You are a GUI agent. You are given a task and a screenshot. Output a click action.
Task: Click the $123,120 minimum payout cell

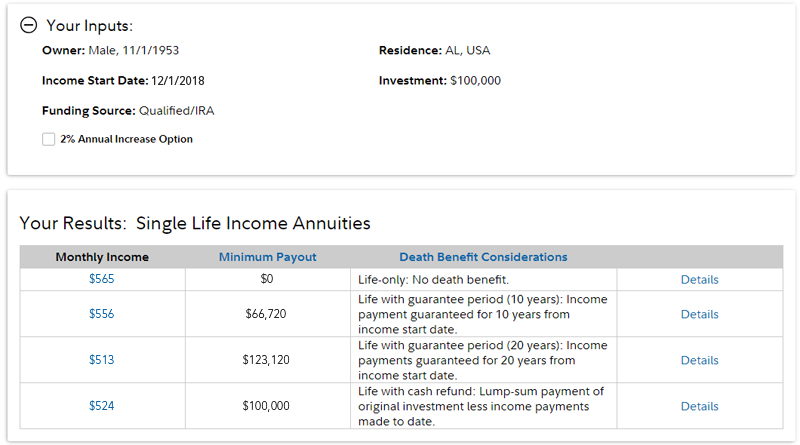click(266, 360)
